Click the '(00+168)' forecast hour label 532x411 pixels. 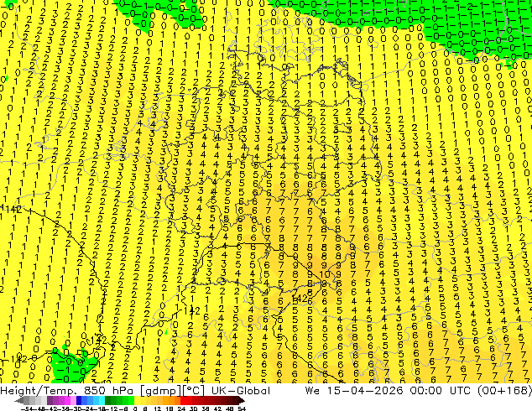coord(504,391)
